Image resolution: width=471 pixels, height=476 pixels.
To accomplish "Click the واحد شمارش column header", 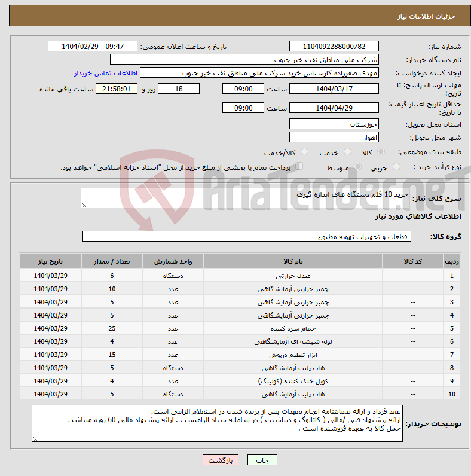I will click(173, 261).
